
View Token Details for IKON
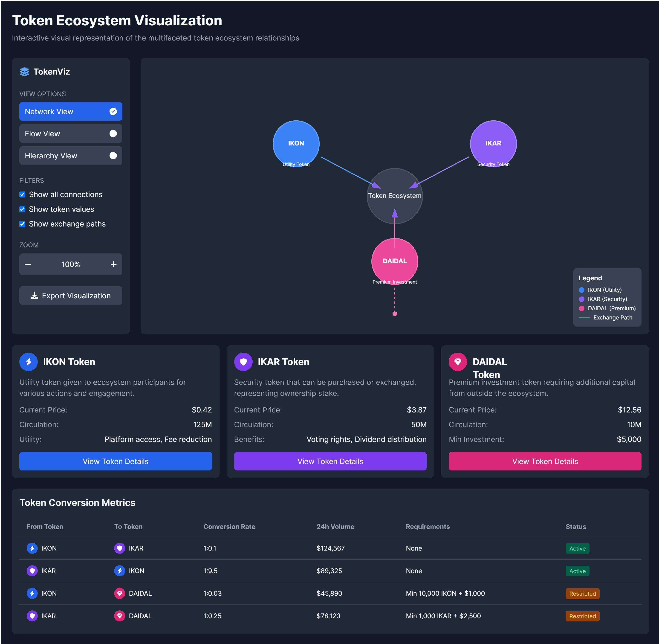pyautogui.click(x=116, y=461)
